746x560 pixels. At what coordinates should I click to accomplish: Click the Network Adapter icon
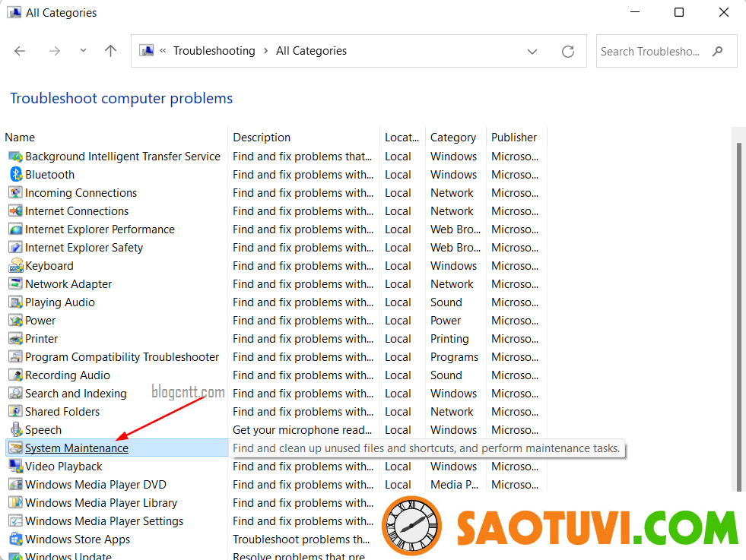(x=16, y=284)
